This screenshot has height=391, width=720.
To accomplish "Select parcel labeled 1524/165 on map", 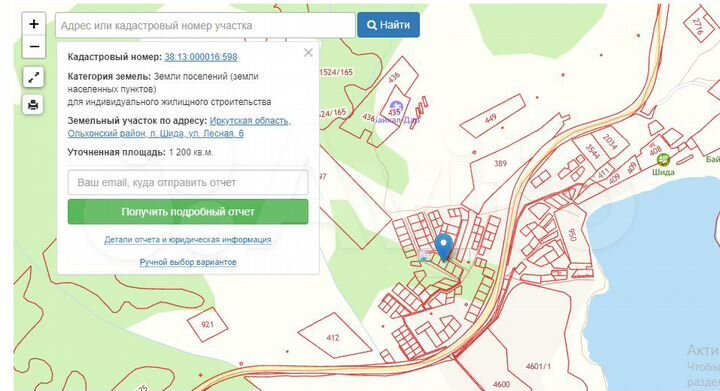I will pos(336,72).
